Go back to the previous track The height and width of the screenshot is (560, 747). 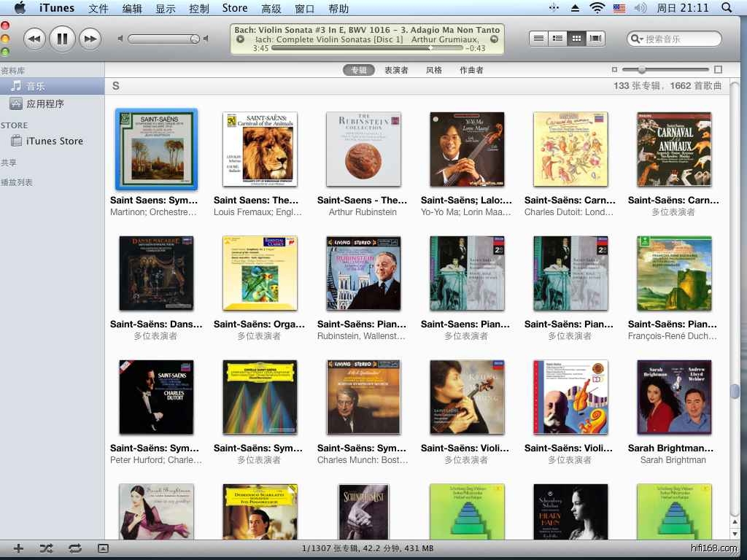(34, 39)
